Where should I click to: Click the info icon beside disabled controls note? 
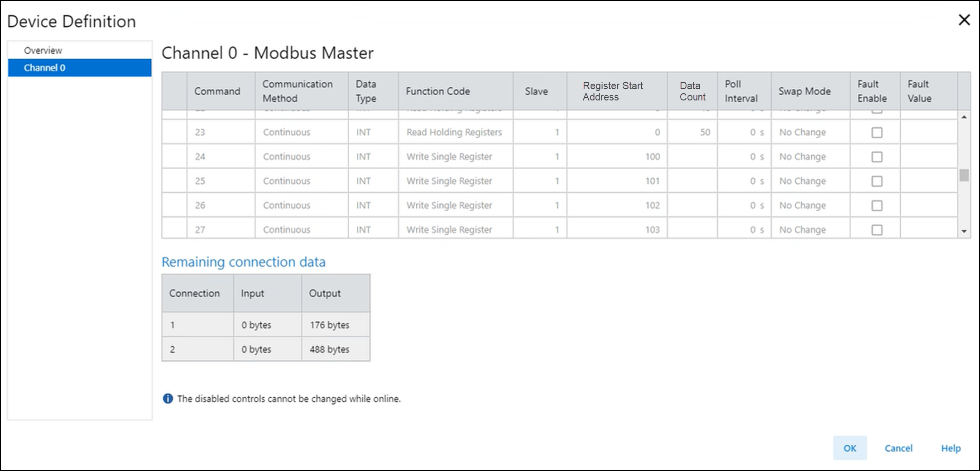coord(168,399)
